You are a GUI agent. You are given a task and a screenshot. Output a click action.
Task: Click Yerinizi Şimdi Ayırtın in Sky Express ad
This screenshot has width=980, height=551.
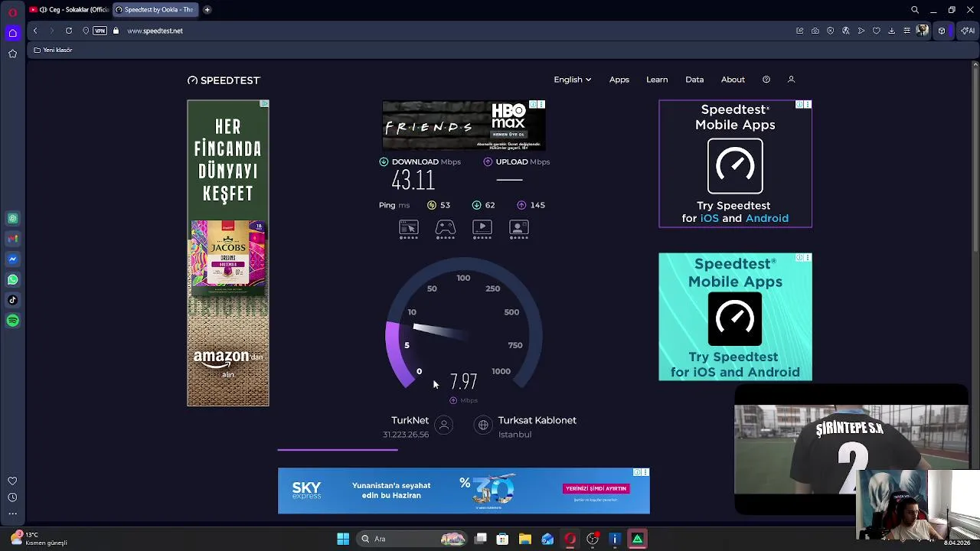point(596,488)
